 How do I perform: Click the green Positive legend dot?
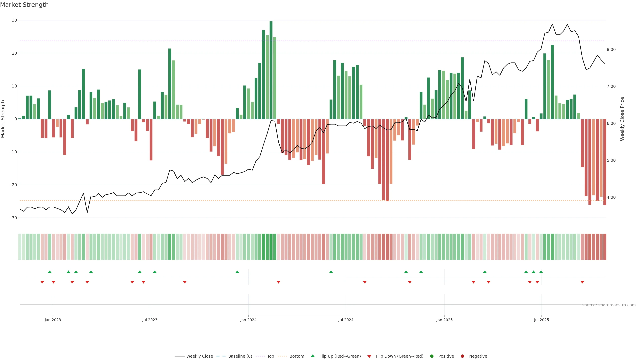pos(432,356)
